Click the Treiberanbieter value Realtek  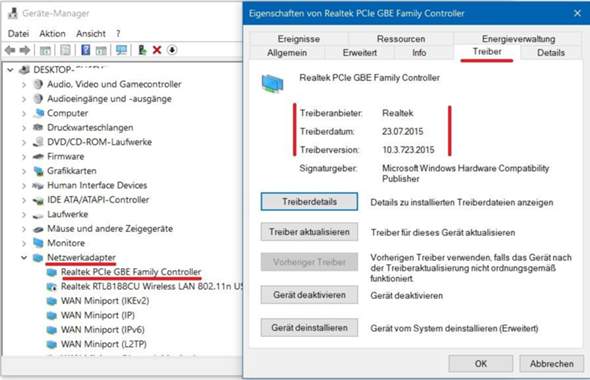tap(398, 113)
